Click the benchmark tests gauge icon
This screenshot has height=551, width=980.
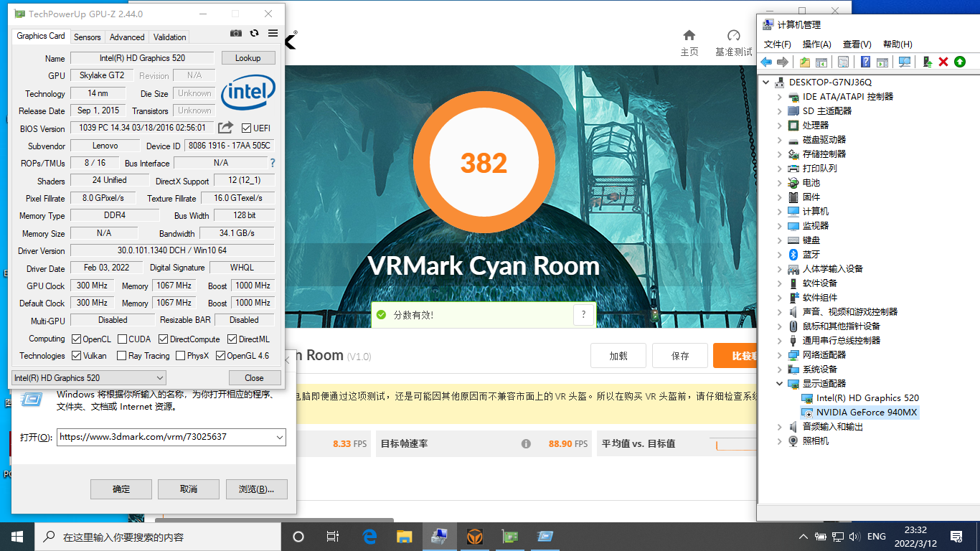(x=733, y=35)
